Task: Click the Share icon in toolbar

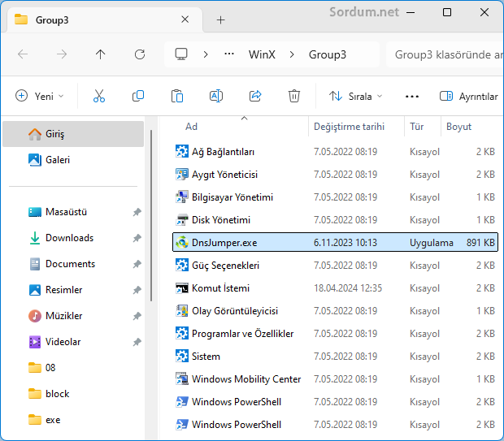Action: (255, 96)
